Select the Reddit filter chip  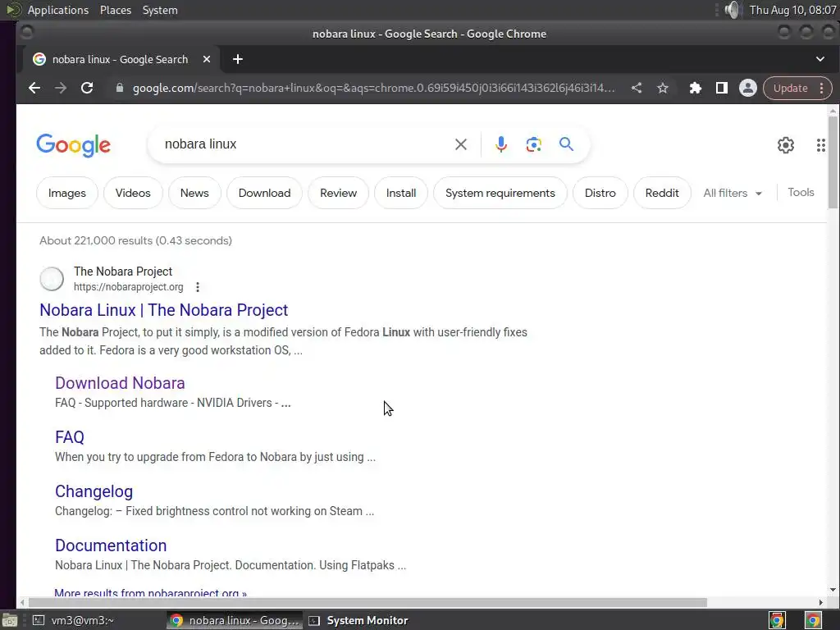[662, 193]
